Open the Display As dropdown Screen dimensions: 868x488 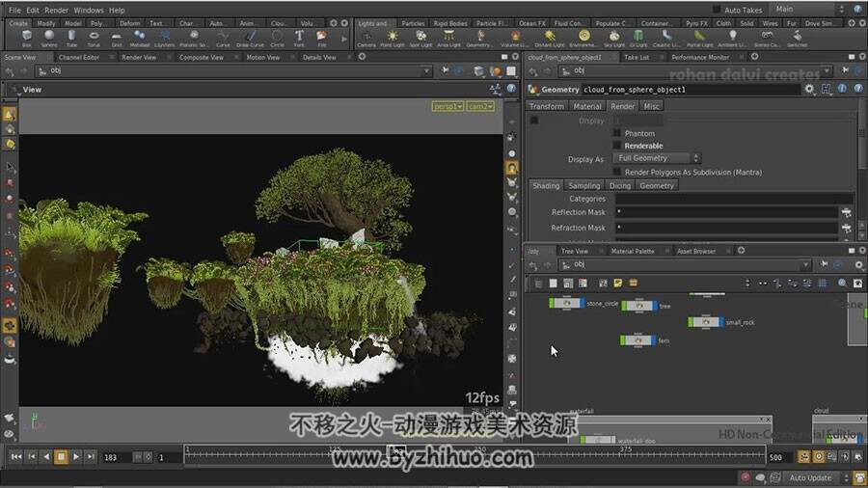(657, 158)
